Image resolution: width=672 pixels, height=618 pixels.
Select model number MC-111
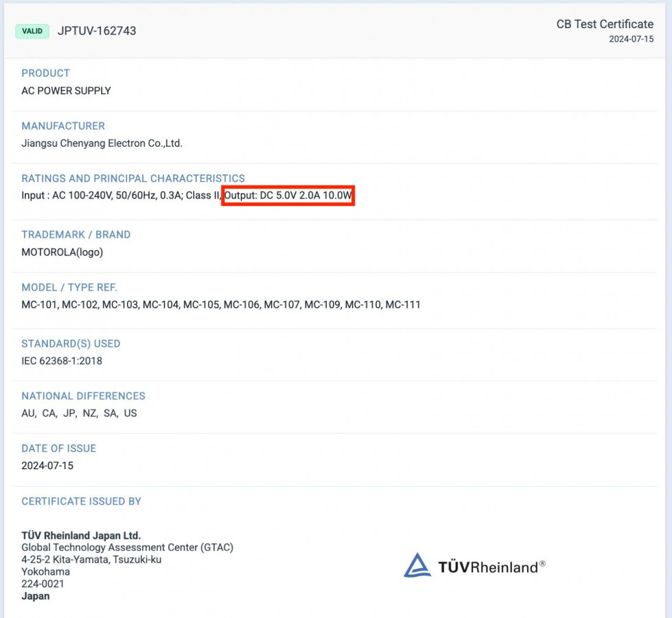point(403,304)
